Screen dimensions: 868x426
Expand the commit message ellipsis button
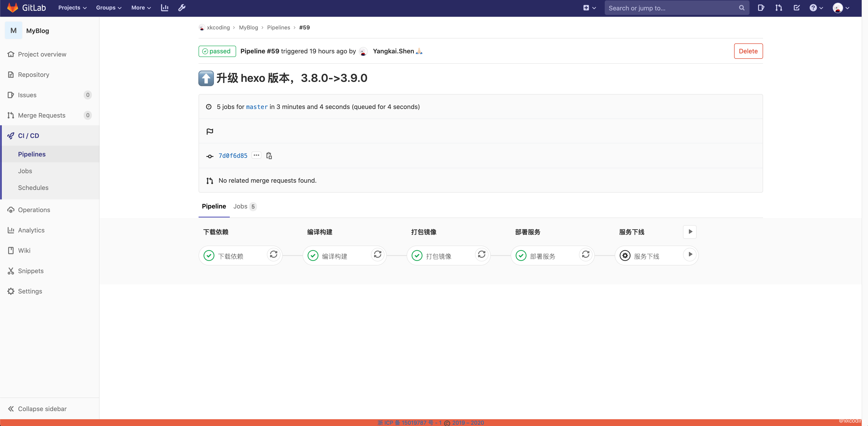click(256, 155)
